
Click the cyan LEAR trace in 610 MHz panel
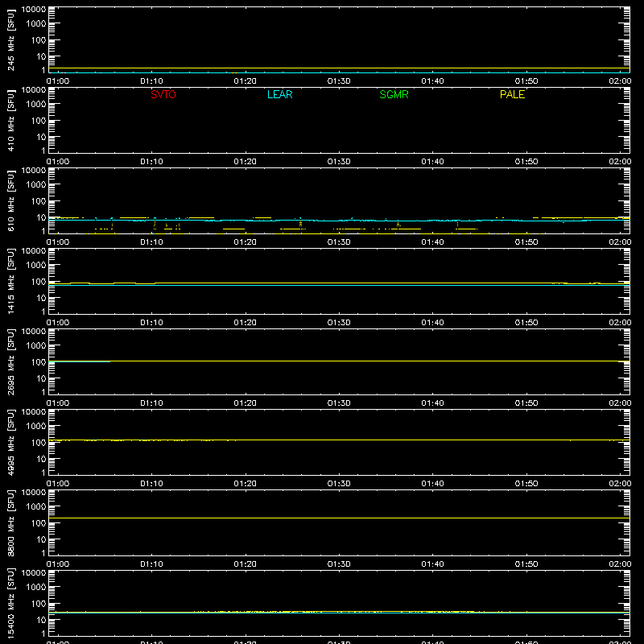(x=339, y=221)
